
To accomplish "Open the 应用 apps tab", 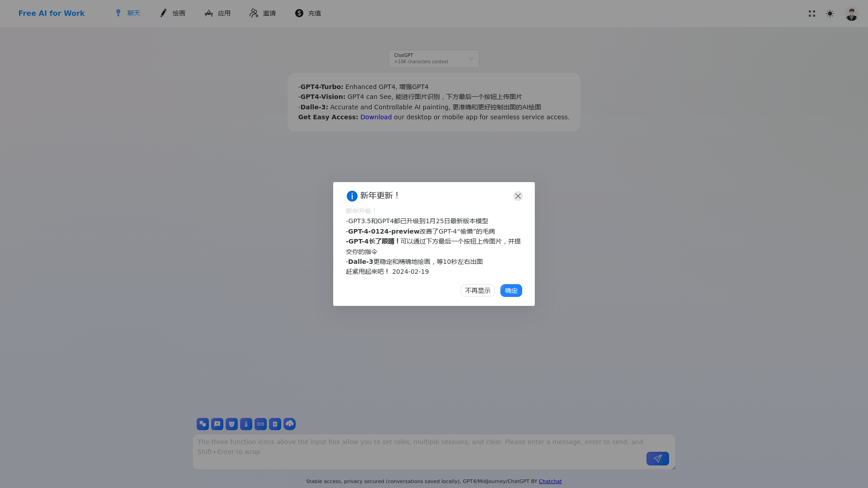I will pyautogui.click(x=218, y=14).
